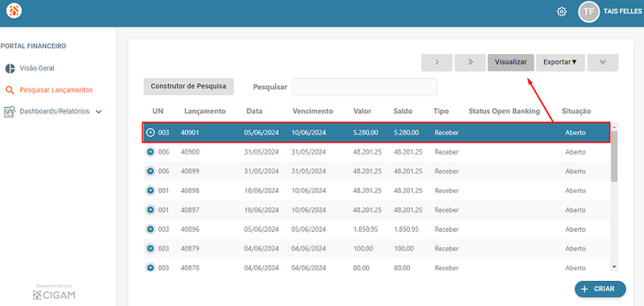
Task: Expand row 40896 with plus icon
Action: click(x=150, y=229)
